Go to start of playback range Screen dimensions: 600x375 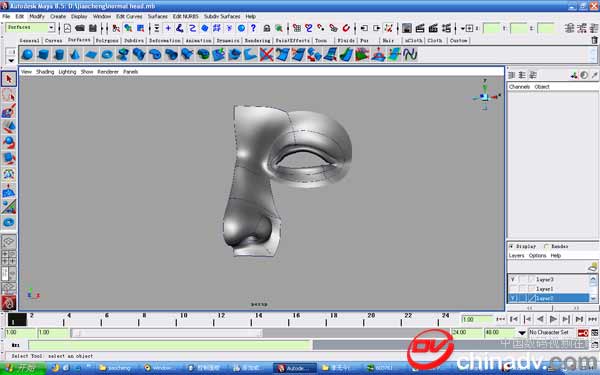(514, 319)
